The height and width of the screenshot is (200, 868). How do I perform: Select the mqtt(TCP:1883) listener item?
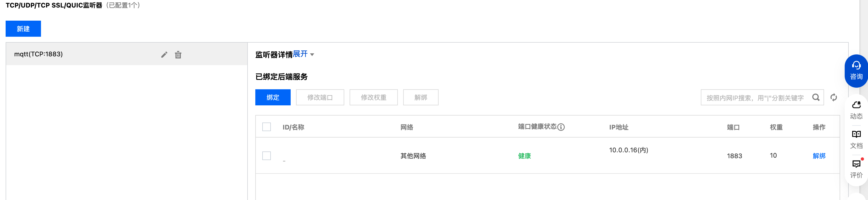pos(38,54)
